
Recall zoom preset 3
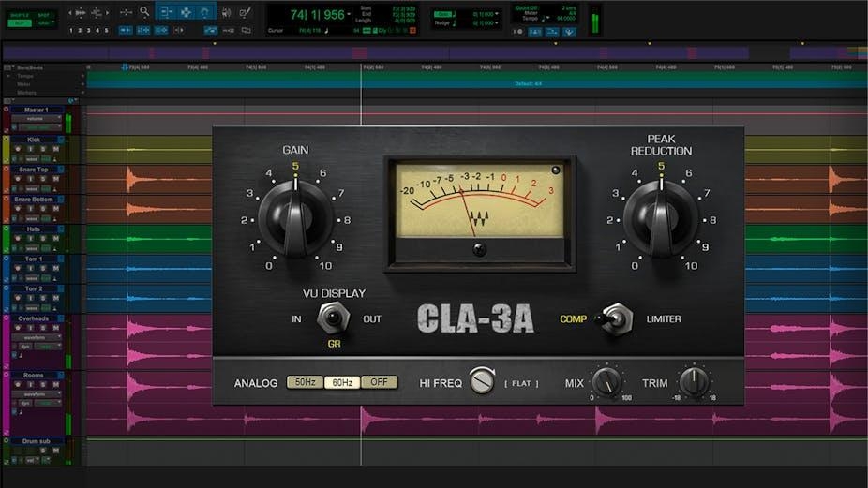click(x=89, y=30)
